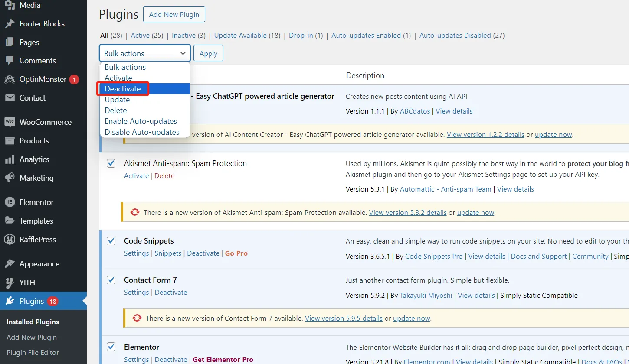Open the Media menu icon in sidebar

tap(10, 5)
